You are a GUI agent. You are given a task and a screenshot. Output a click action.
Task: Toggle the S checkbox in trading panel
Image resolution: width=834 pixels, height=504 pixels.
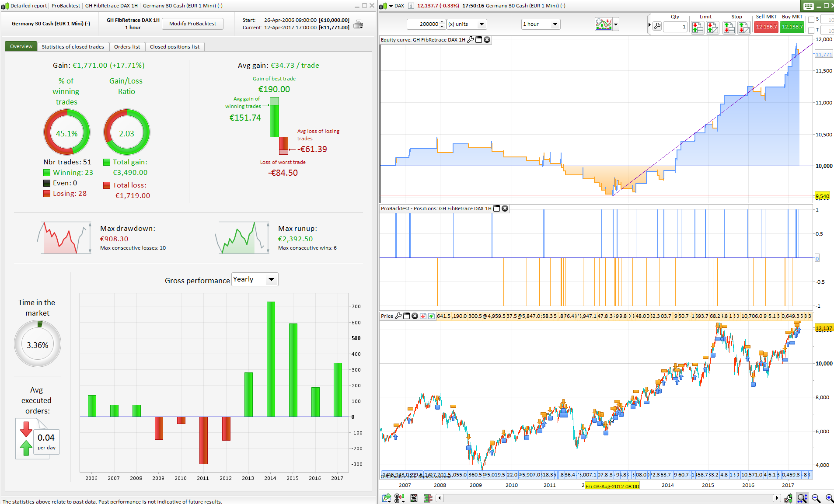pyautogui.click(x=811, y=20)
